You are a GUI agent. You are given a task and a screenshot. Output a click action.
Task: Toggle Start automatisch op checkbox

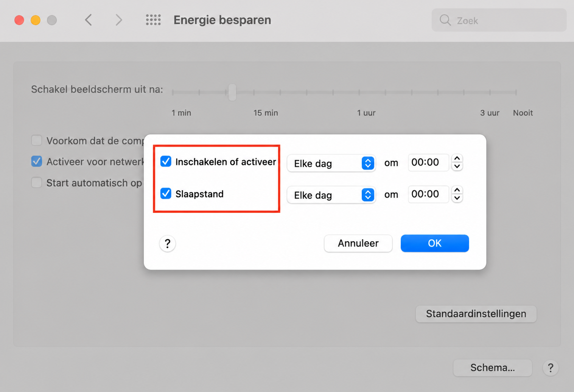tap(37, 183)
